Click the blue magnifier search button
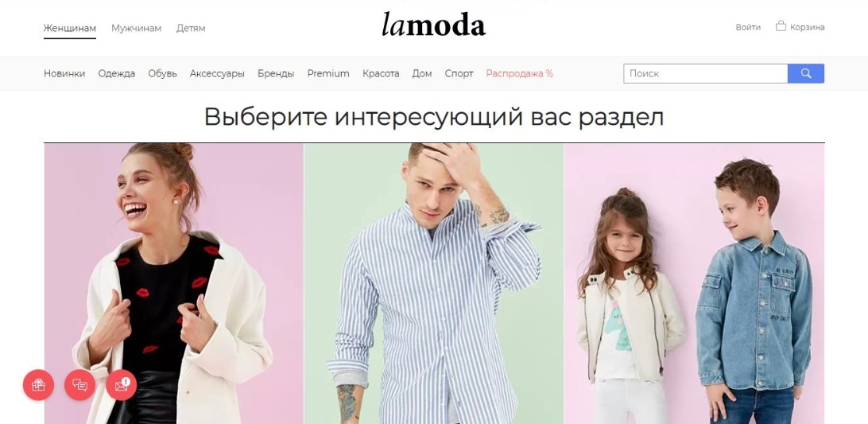The image size is (868, 424). click(x=805, y=74)
